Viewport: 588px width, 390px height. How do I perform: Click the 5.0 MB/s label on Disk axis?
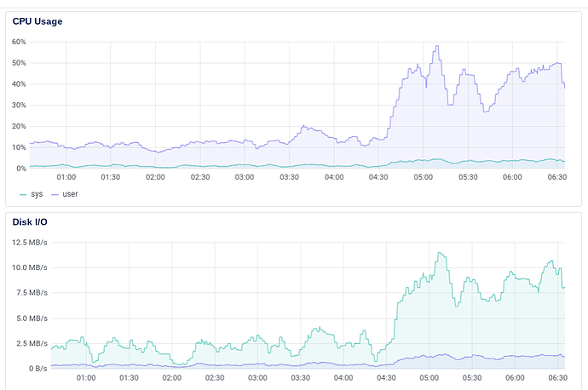[32, 318]
